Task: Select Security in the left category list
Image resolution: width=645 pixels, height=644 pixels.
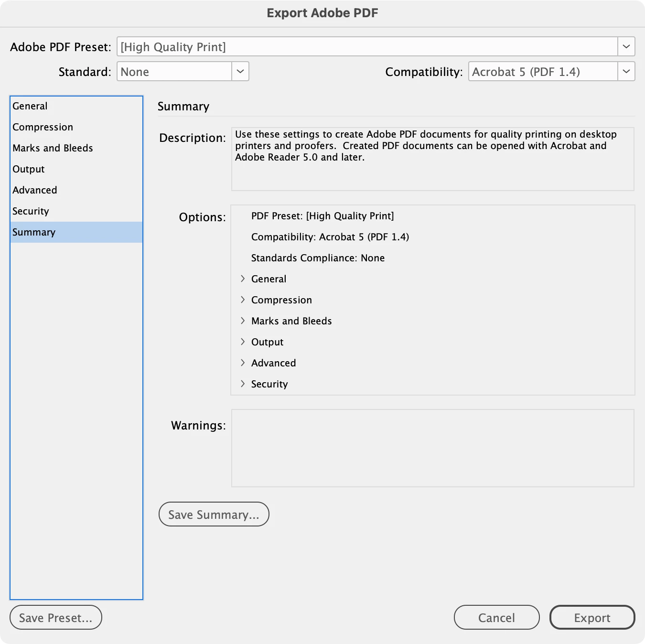Action: (76, 211)
